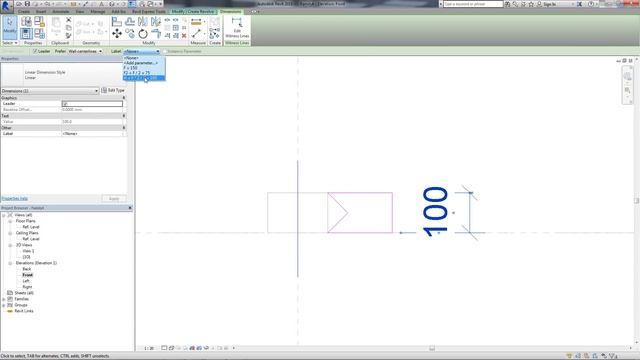Click the Revit application menu button

click(x=6, y=7)
